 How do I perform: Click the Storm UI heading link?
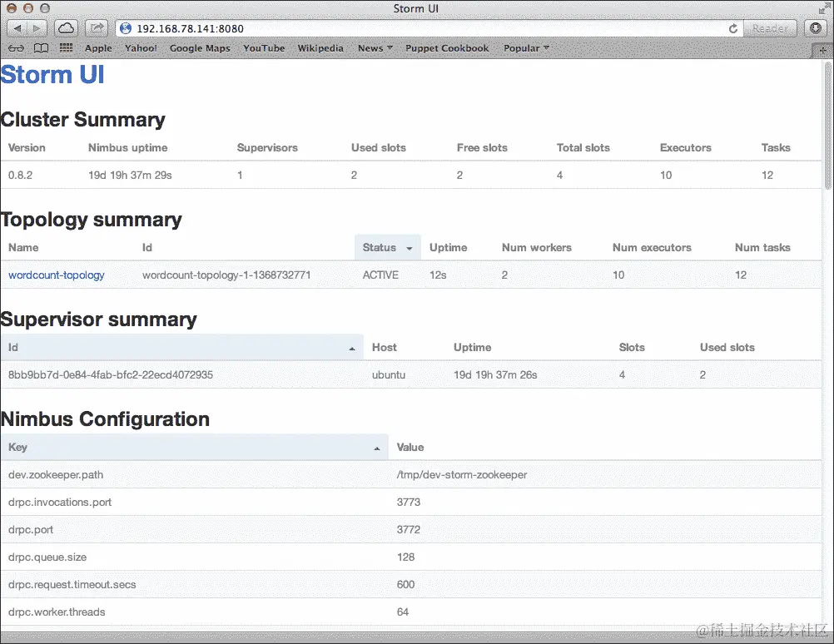[52, 74]
